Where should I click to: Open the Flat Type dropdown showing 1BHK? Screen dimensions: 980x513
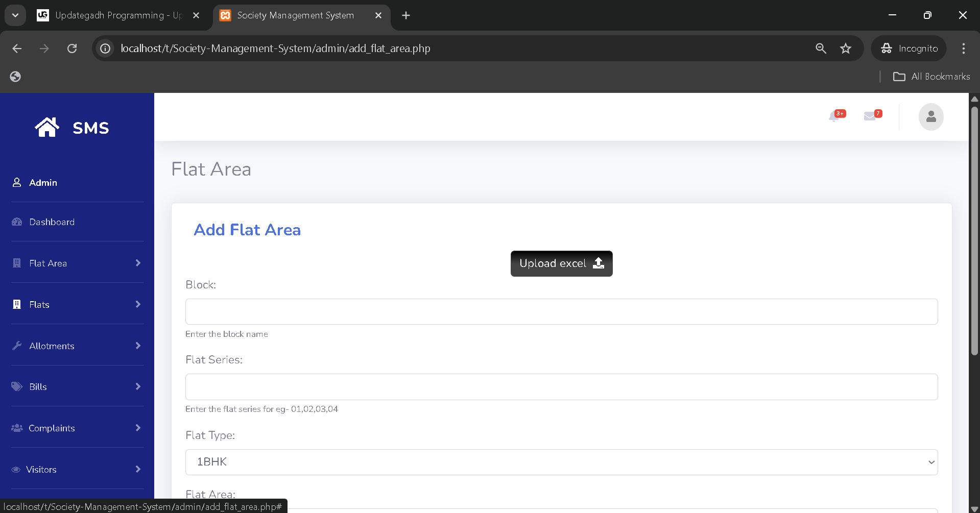561,462
